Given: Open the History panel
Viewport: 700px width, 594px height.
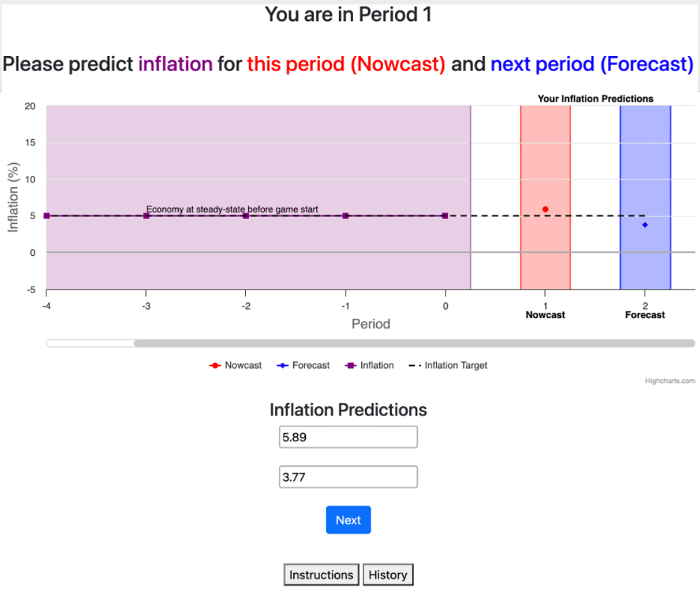Looking at the screenshot, I should (387, 575).
